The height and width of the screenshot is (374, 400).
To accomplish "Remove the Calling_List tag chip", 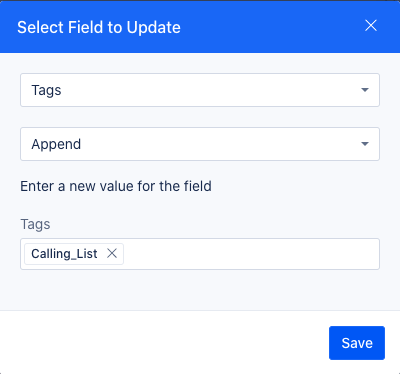I will click(x=112, y=254).
